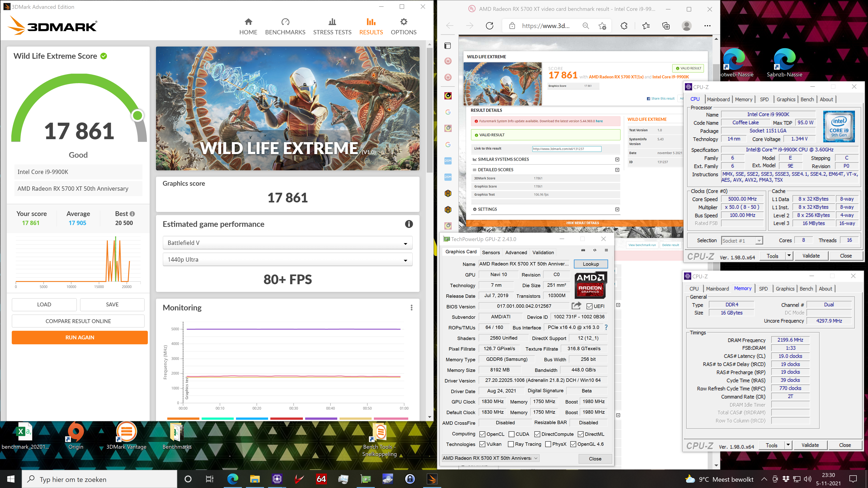Click result link URL field
Image resolution: width=868 pixels, height=488 pixels.
pos(566,148)
